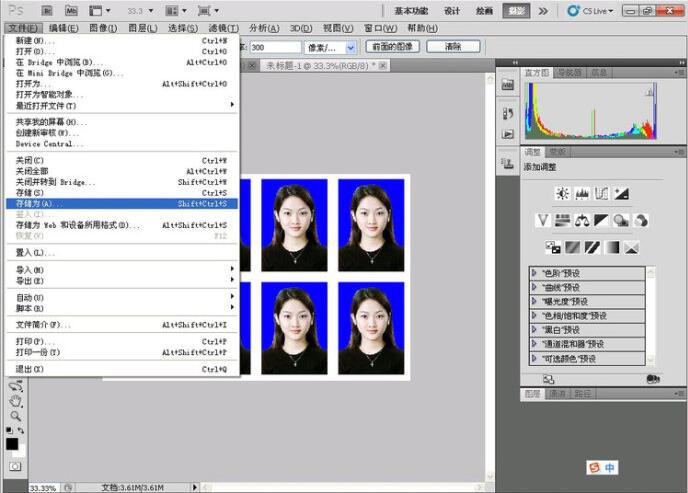
Task: Select the Hand tool
Action: click(x=15, y=401)
